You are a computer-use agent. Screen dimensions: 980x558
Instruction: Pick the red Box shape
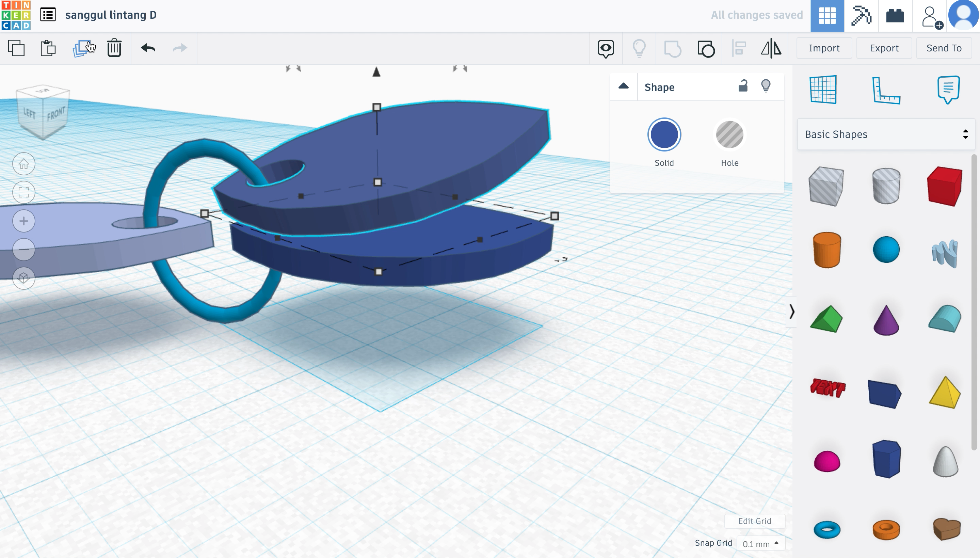point(944,186)
